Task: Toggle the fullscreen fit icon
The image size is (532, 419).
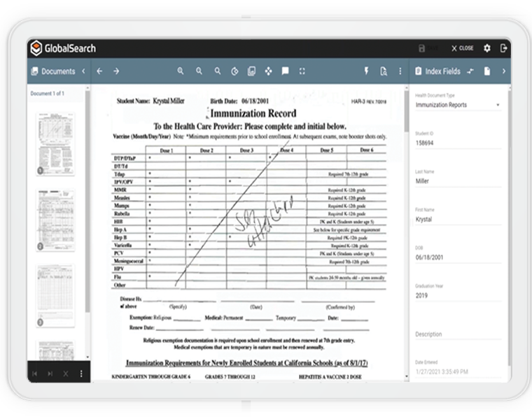Action: pyautogui.click(x=302, y=71)
